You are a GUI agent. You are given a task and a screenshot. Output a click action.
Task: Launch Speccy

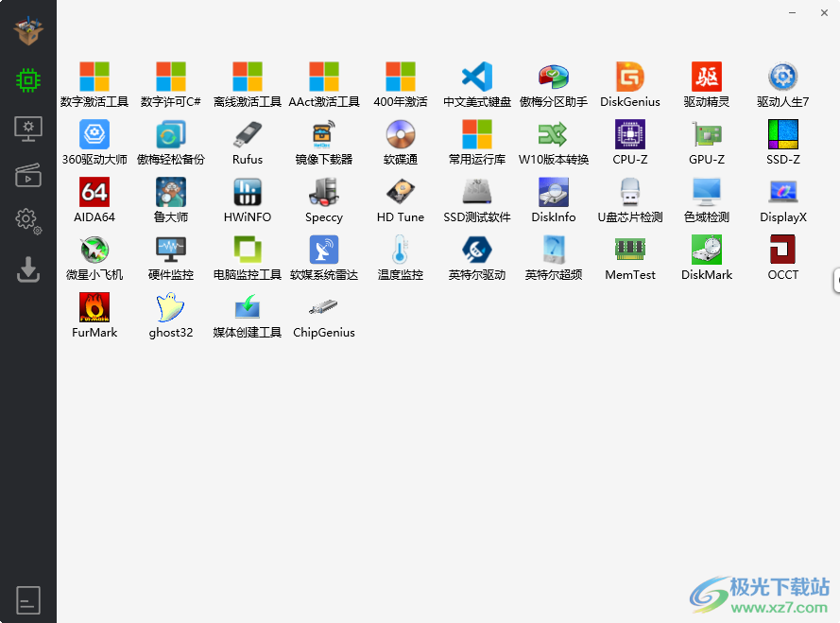tap(324, 192)
